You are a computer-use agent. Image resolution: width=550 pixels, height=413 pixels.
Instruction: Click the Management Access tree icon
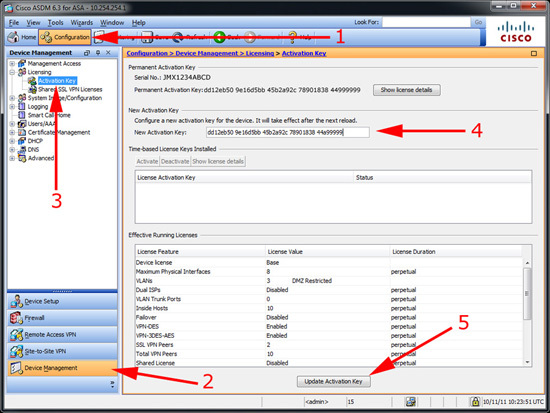coord(22,63)
